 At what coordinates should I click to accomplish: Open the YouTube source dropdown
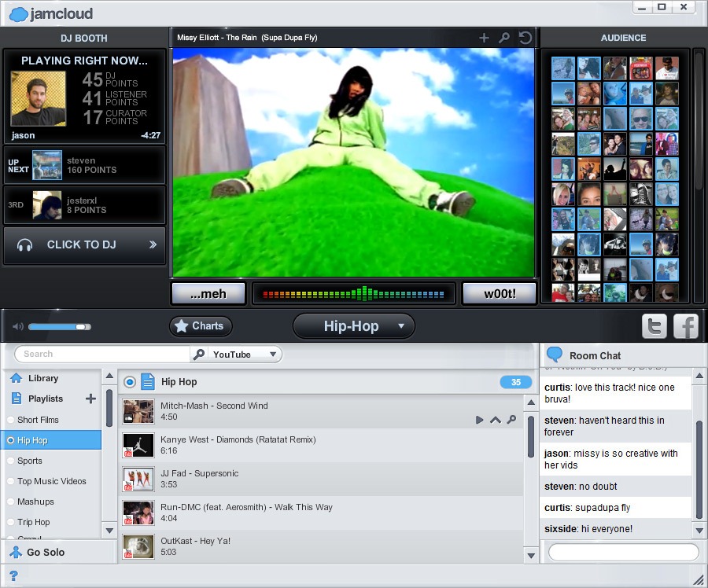(245, 355)
